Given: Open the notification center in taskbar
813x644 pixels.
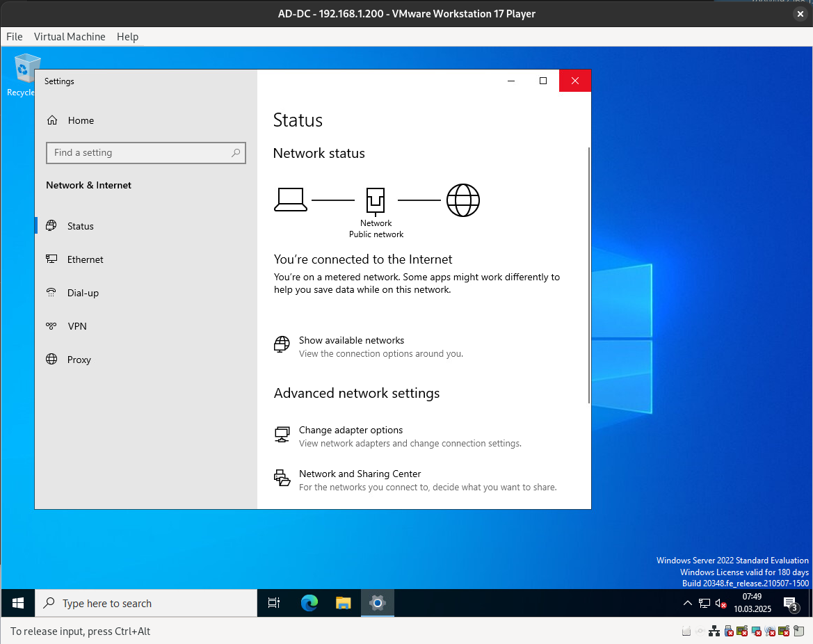Looking at the screenshot, I should click(790, 603).
